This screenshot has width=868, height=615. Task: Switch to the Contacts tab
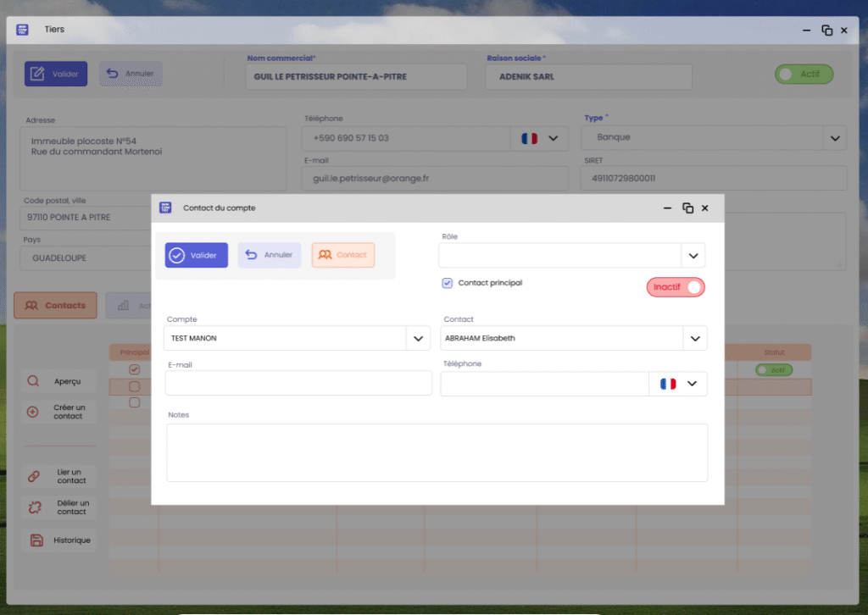click(x=56, y=306)
